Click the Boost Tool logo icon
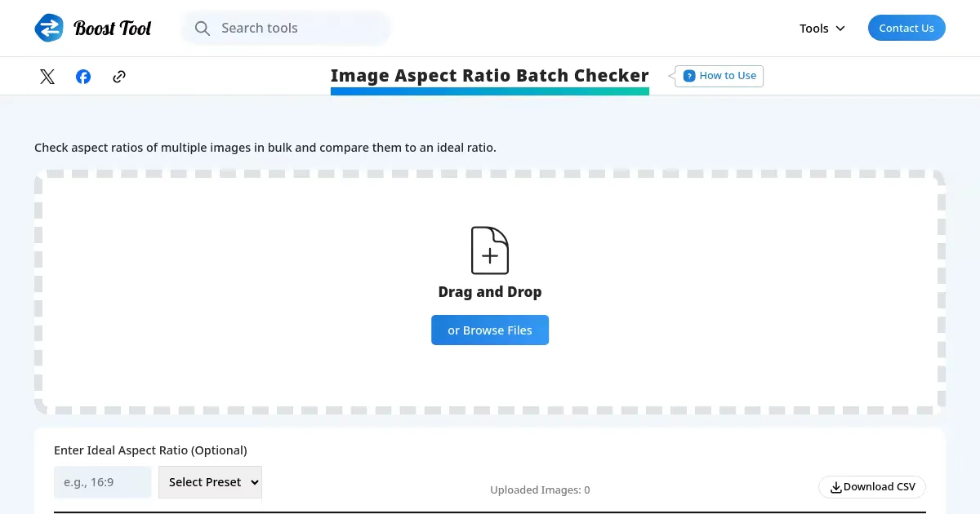This screenshot has width=980, height=514. click(x=49, y=28)
